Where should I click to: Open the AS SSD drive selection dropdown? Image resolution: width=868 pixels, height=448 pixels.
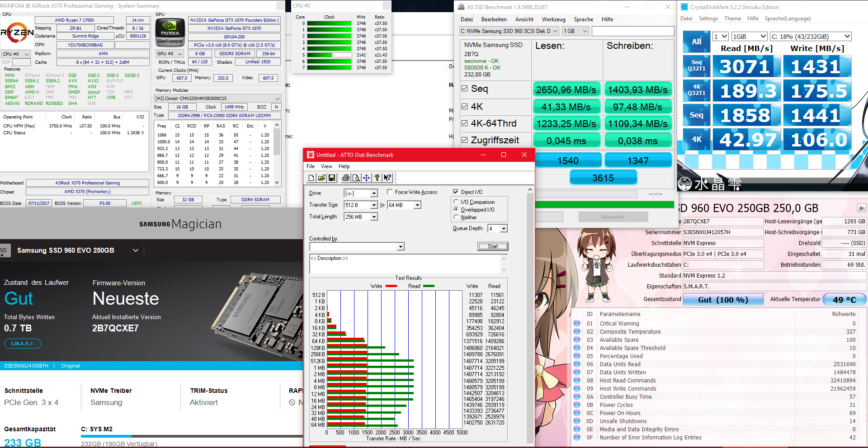point(509,31)
